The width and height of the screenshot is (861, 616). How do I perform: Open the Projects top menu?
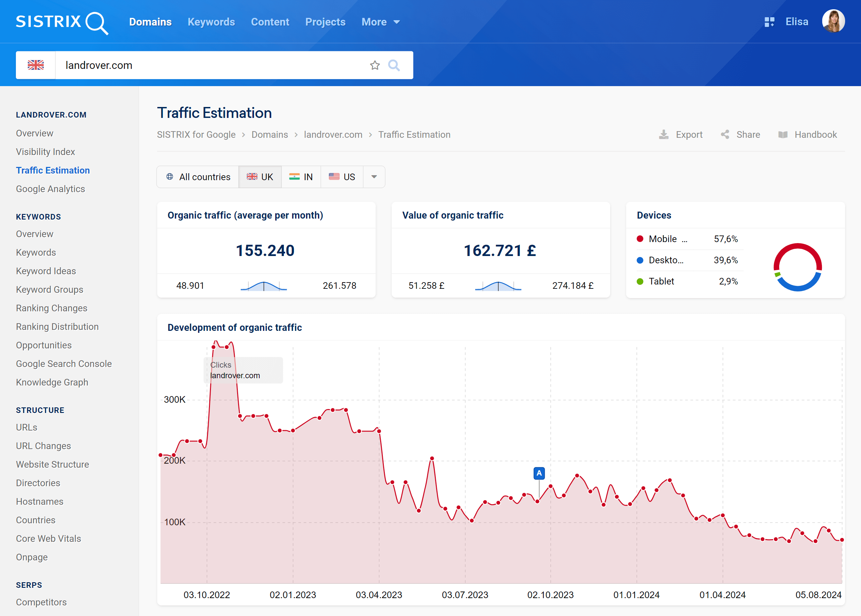tap(326, 22)
